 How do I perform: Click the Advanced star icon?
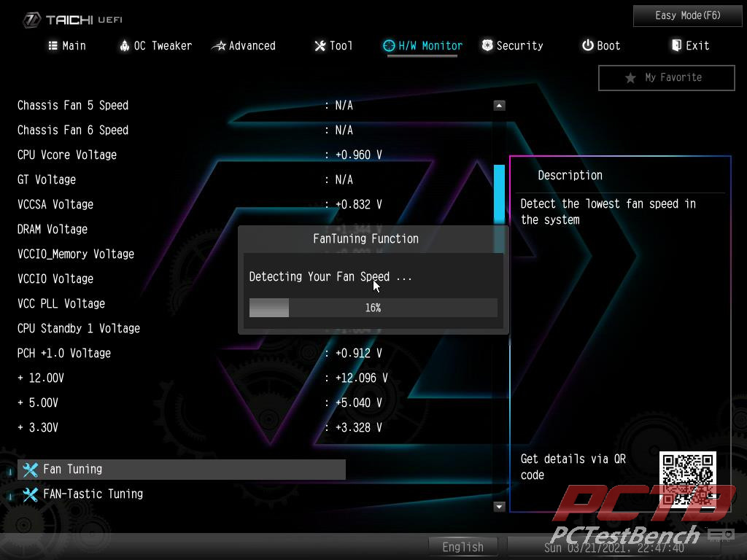point(219,46)
